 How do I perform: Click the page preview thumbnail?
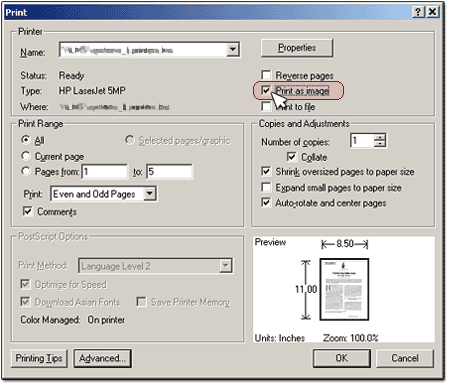click(x=344, y=289)
